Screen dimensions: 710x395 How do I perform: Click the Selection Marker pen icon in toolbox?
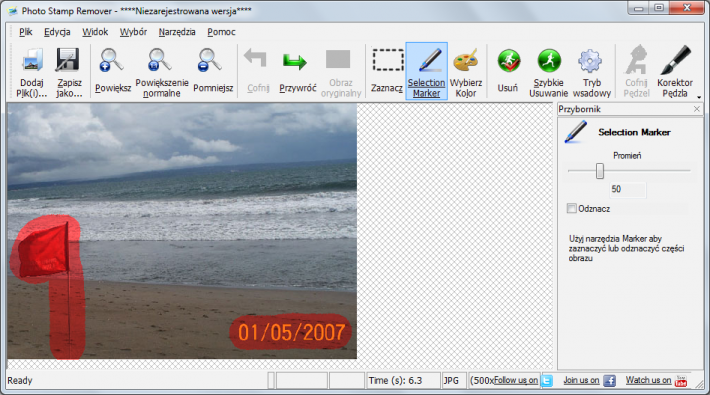[x=576, y=132]
